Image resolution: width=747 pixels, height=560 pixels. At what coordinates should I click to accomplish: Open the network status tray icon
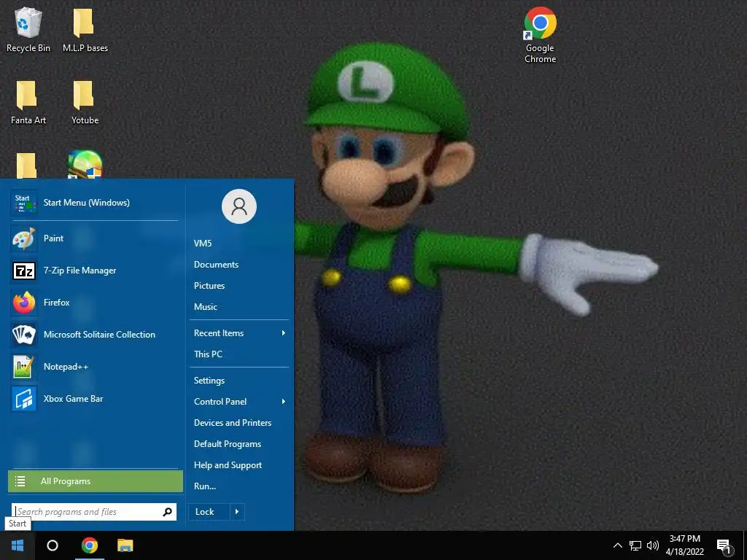[x=635, y=545]
